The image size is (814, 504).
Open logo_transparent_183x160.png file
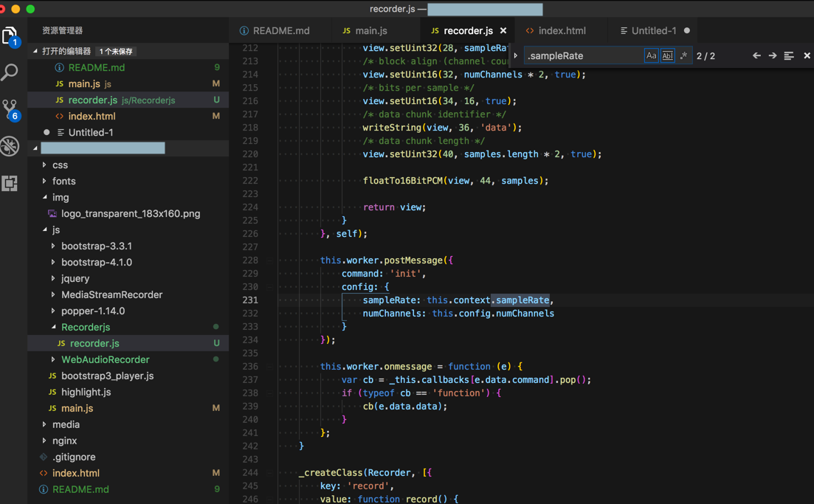[131, 213]
